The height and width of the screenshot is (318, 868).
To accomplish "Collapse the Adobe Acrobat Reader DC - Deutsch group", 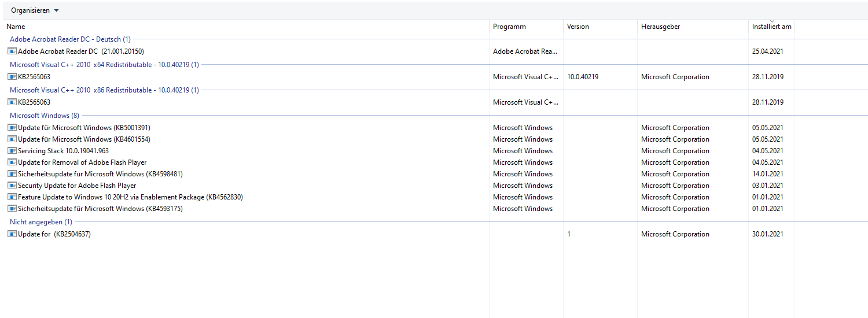I will click(70, 39).
